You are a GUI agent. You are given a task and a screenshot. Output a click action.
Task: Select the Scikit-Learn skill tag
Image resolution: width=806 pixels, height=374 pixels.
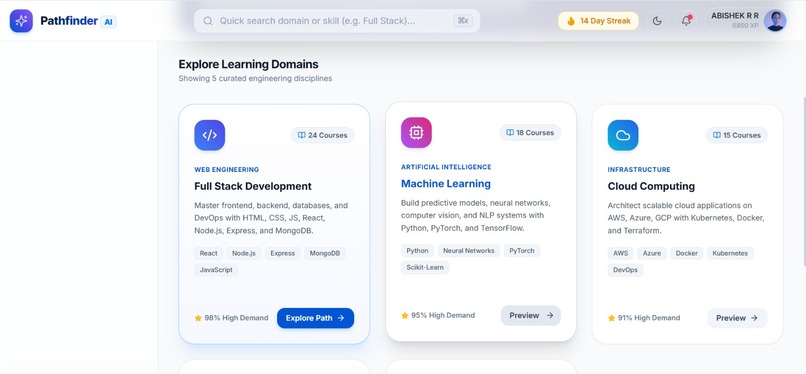pyautogui.click(x=425, y=267)
